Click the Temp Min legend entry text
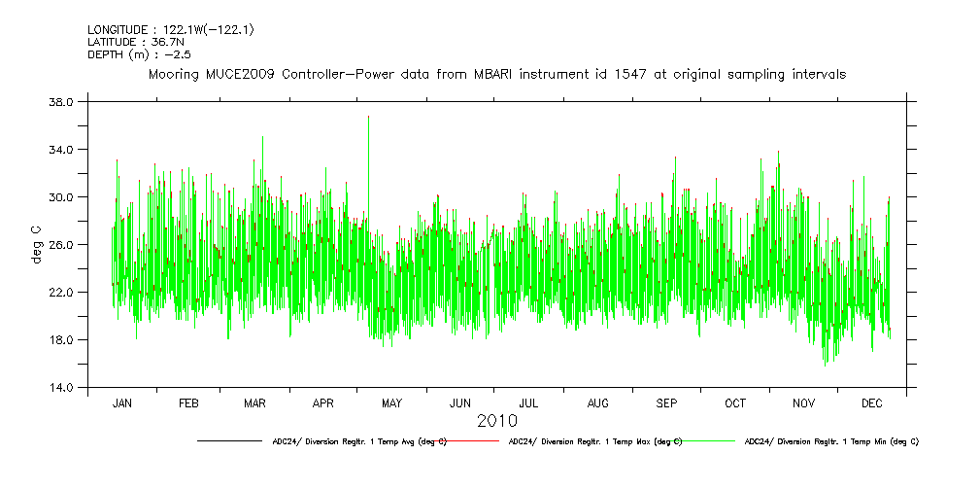980x490 pixels. coord(830,441)
